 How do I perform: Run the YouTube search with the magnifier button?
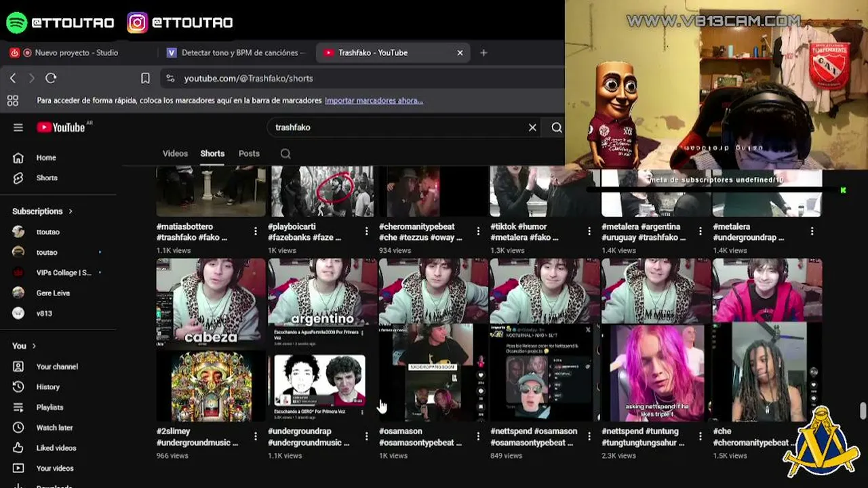point(556,127)
